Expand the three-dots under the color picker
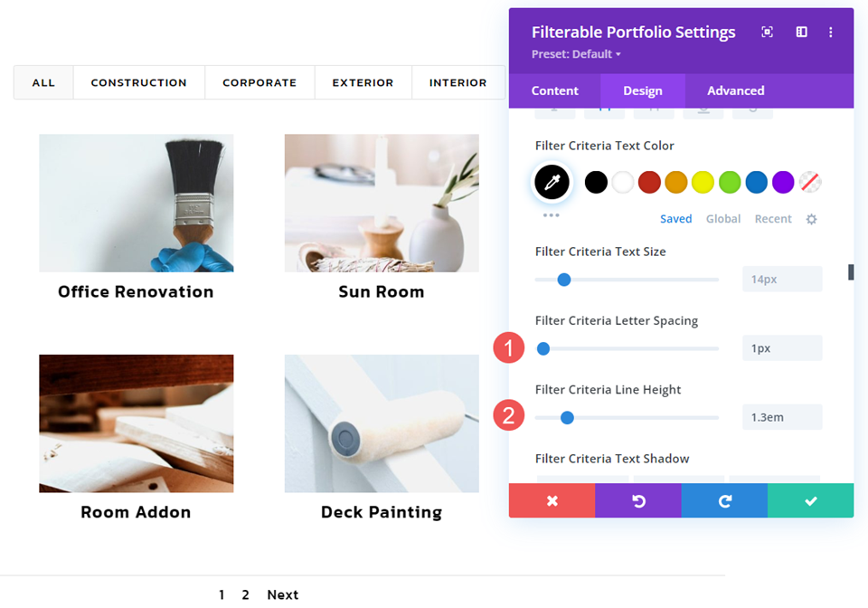This screenshot has width=868, height=608. click(x=551, y=215)
